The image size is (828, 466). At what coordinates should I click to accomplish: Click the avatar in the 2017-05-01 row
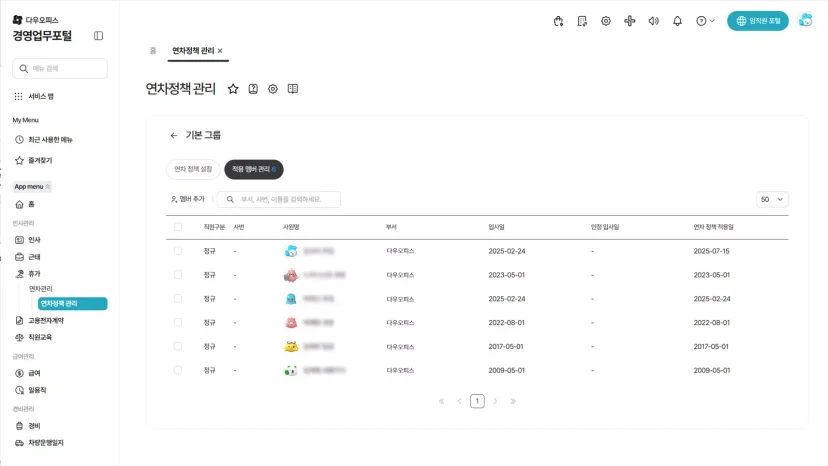pyautogui.click(x=291, y=347)
